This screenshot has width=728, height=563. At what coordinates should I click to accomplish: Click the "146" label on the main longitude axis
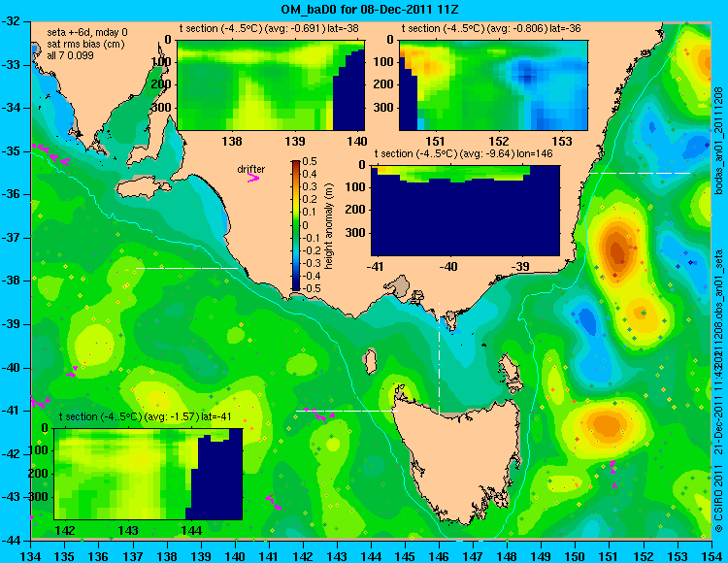439,556
